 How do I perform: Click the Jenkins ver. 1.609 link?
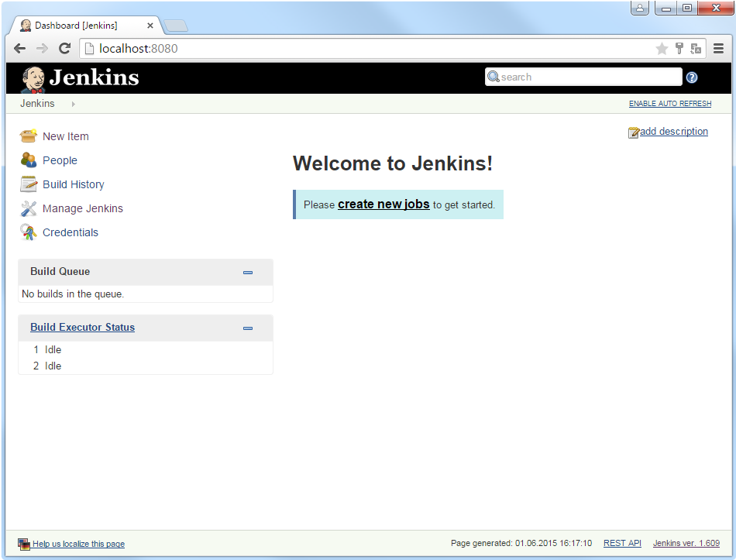(x=686, y=543)
